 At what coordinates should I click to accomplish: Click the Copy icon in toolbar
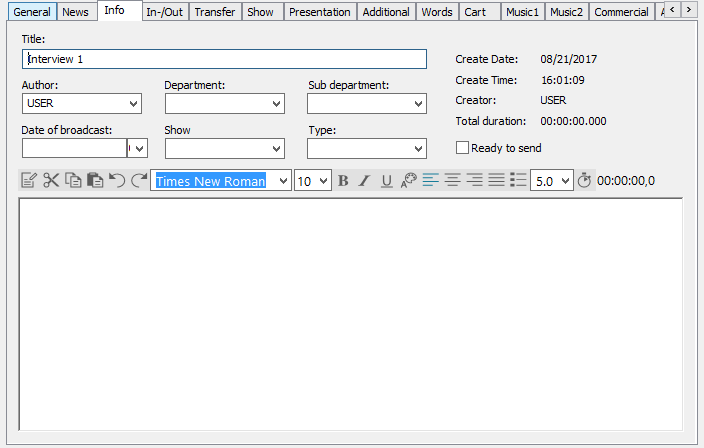tap(73, 181)
